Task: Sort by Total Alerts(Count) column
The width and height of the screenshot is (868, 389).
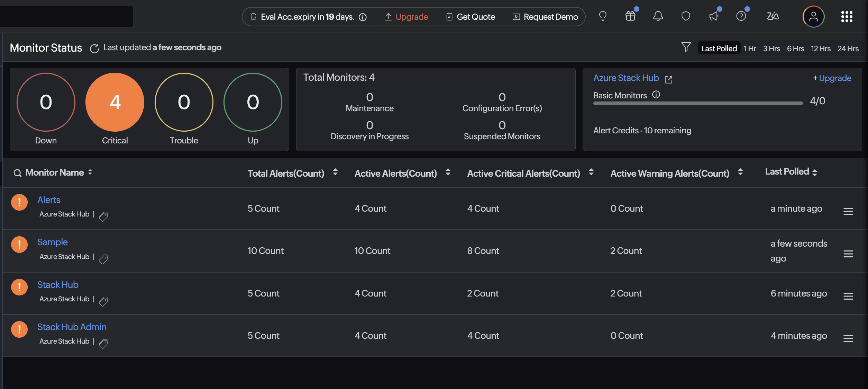Action: tap(335, 172)
